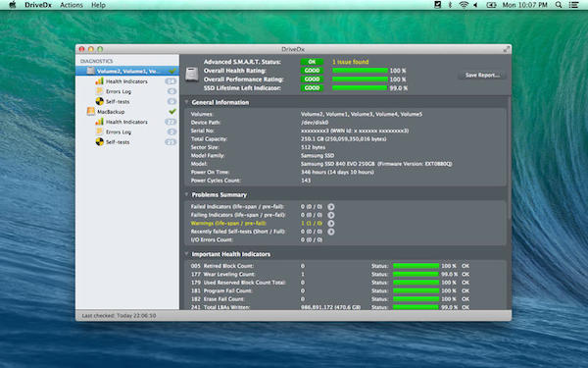Click the '/dev/disk0' device path value

click(x=315, y=123)
